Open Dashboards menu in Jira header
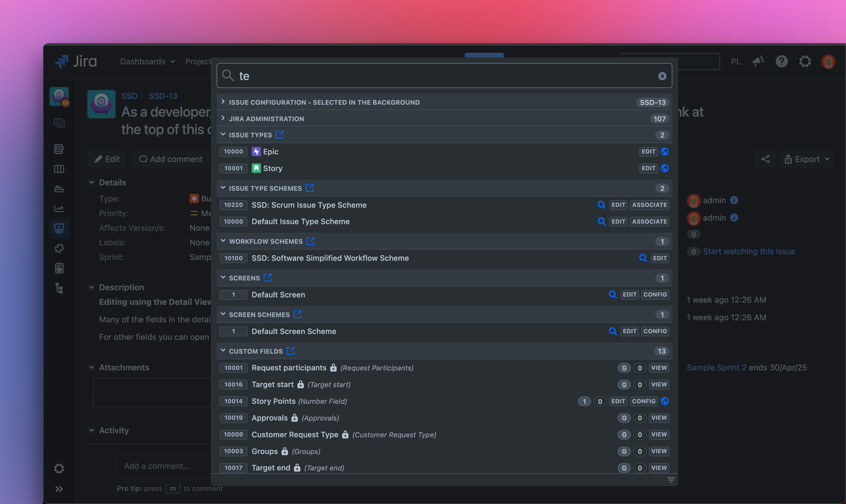 pos(147,62)
